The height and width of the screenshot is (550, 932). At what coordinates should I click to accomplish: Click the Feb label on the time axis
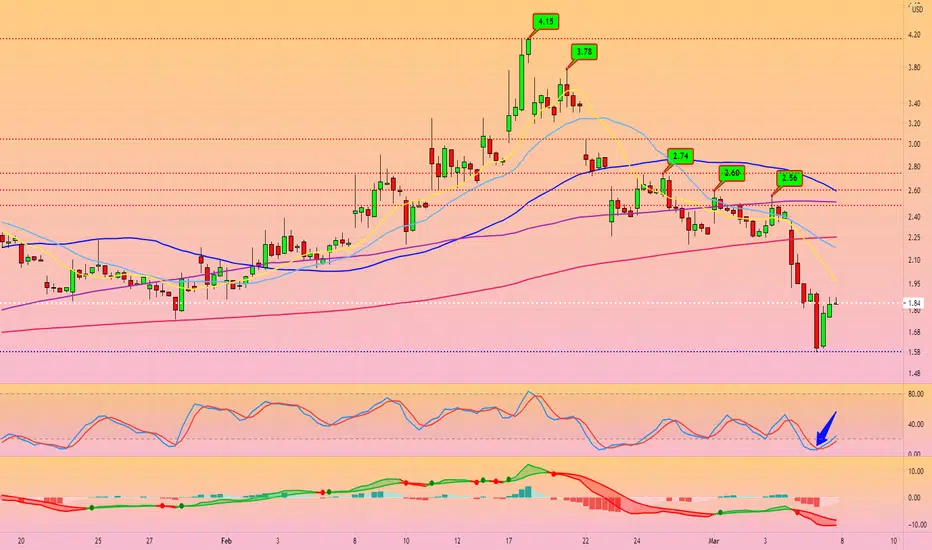pyautogui.click(x=226, y=542)
